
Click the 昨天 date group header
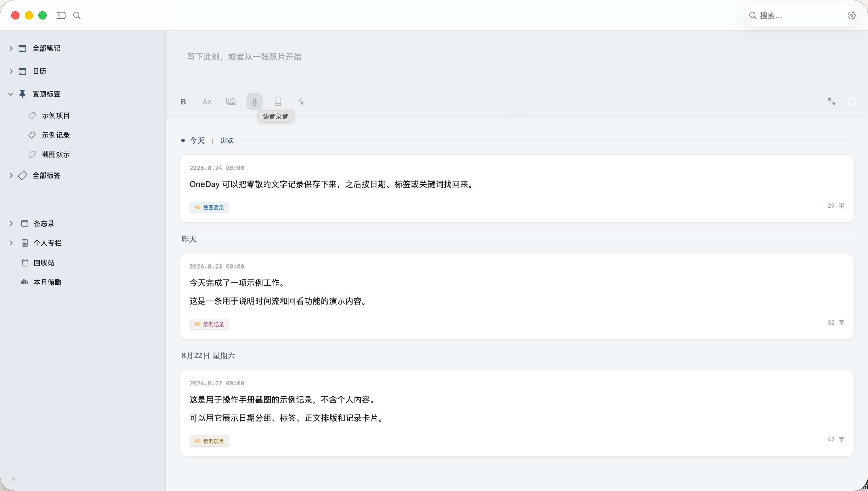pos(189,239)
